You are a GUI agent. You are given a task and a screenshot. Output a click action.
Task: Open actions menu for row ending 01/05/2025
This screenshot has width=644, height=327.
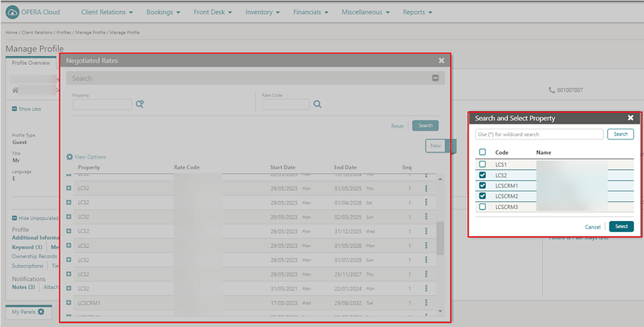[426, 188]
